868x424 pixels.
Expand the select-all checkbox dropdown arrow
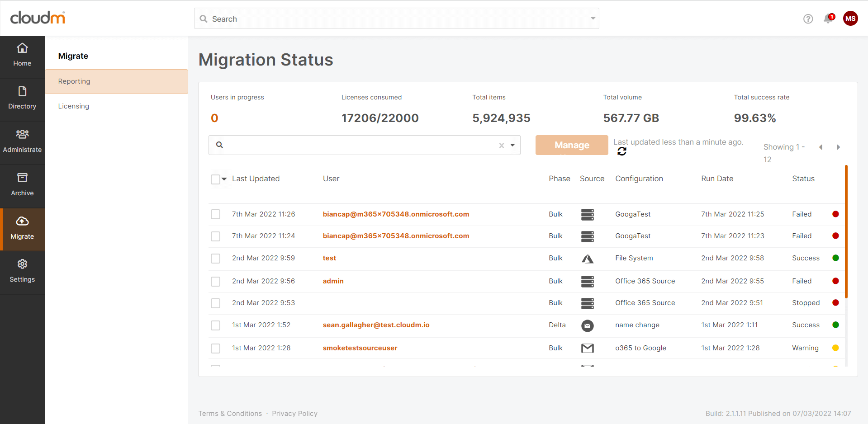click(224, 179)
